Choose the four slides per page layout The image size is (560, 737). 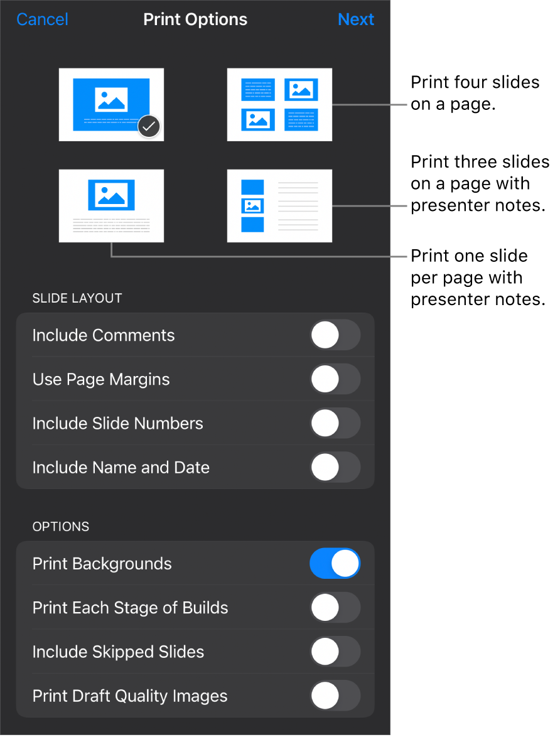tap(279, 104)
